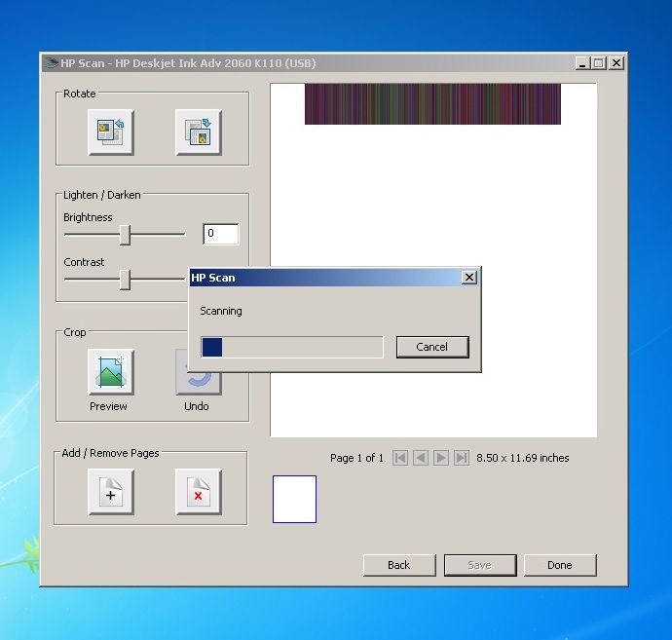Click the Back button
Image resolution: width=672 pixels, height=640 pixels.
tap(399, 565)
